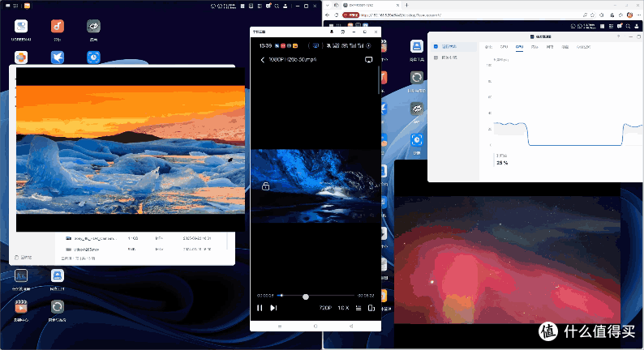Open the UGREEN AI desktop app icon

(21, 26)
